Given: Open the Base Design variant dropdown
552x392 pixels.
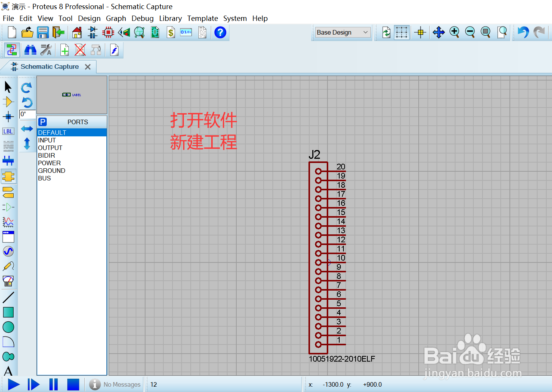Looking at the screenshot, I should (x=343, y=32).
